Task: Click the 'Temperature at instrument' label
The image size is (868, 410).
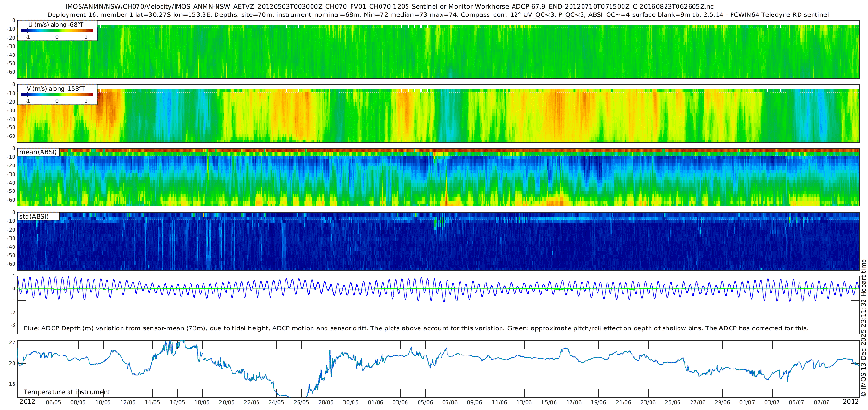Action: pos(67,392)
